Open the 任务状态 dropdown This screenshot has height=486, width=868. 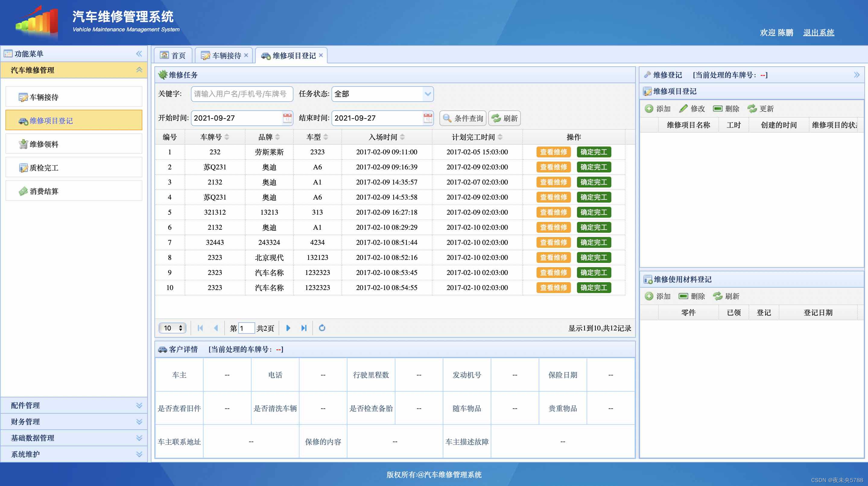[x=428, y=94]
